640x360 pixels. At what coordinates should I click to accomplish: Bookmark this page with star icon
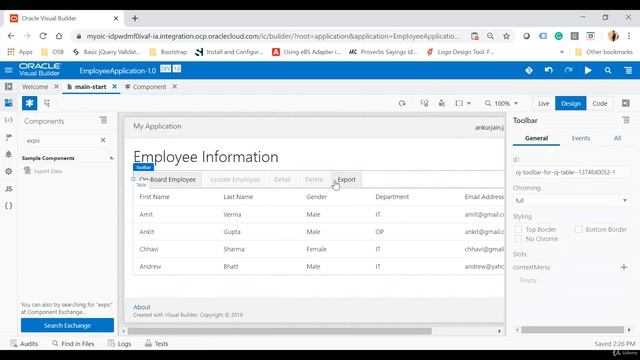506,36
